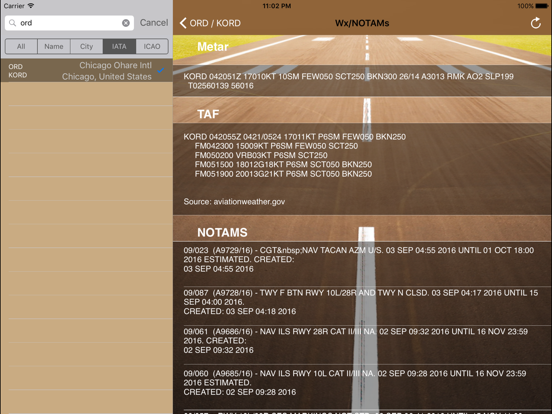
Task: Tap the Wi-Fi status icon
Action: tap(31, 6)
